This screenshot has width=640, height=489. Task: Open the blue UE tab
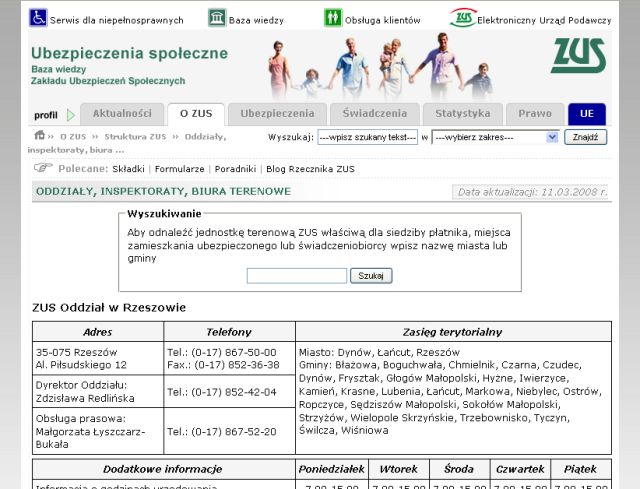tap(586, 114)
